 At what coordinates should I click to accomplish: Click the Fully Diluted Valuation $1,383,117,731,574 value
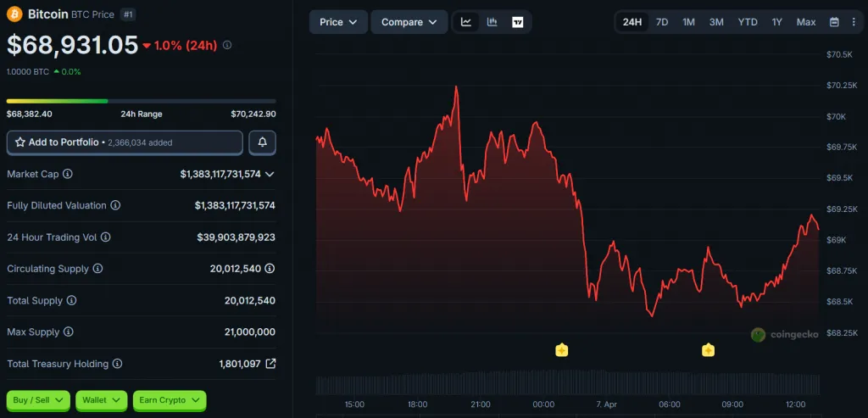coord(235,205)
